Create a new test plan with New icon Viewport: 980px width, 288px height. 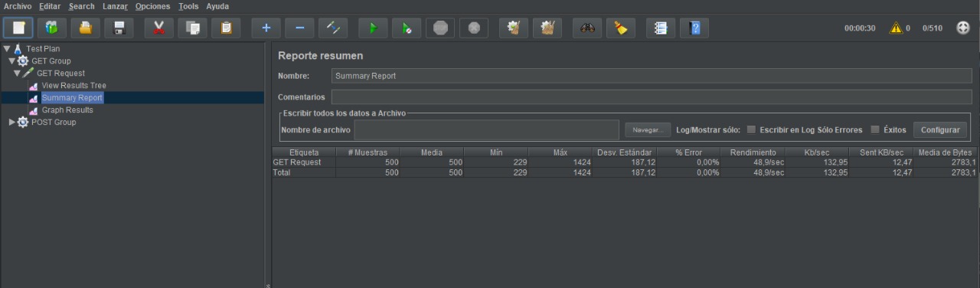18,28
